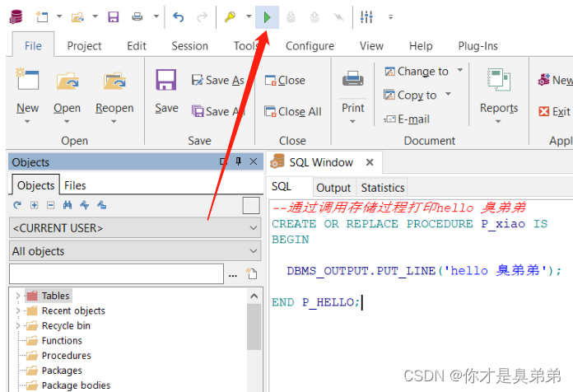This screenshot has width=573, height=392.
Task: Open the Reports menu button
Action: [499, 96]
